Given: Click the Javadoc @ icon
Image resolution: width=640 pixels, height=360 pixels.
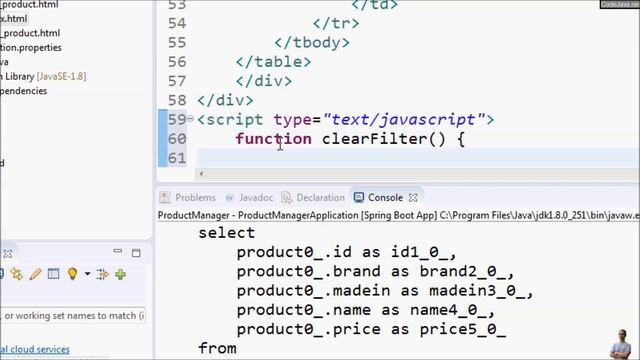Looking at the screenshot, I should pyautogui.click(x=229, y=198).
